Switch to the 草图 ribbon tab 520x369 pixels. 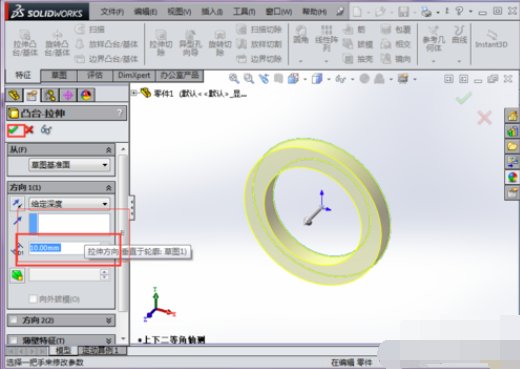coord(59,76)
